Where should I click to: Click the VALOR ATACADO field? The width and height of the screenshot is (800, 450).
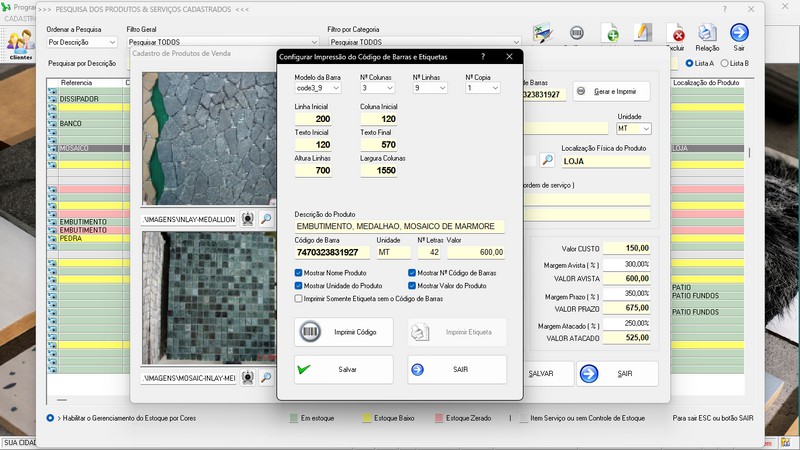(x=627, y=338)
